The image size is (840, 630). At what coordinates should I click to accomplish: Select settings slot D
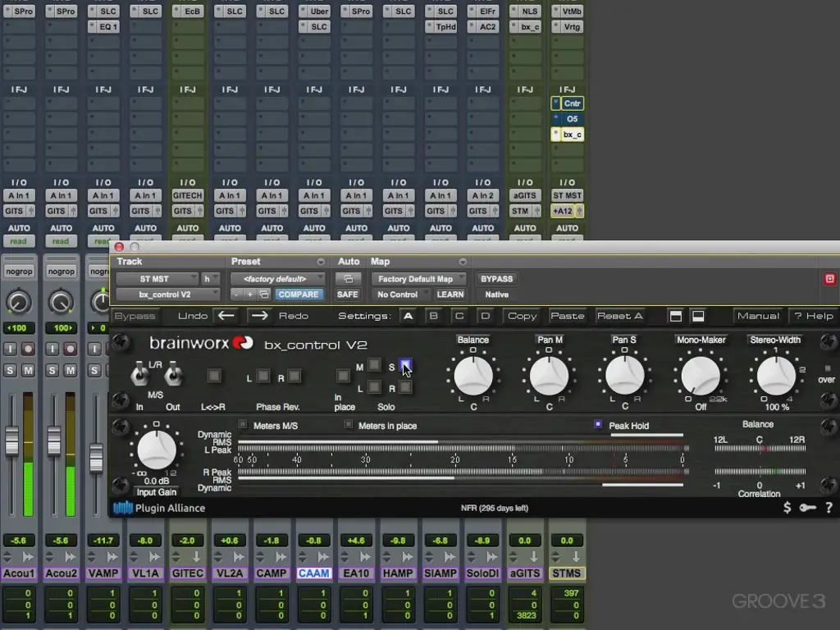[x=486, y=316]
